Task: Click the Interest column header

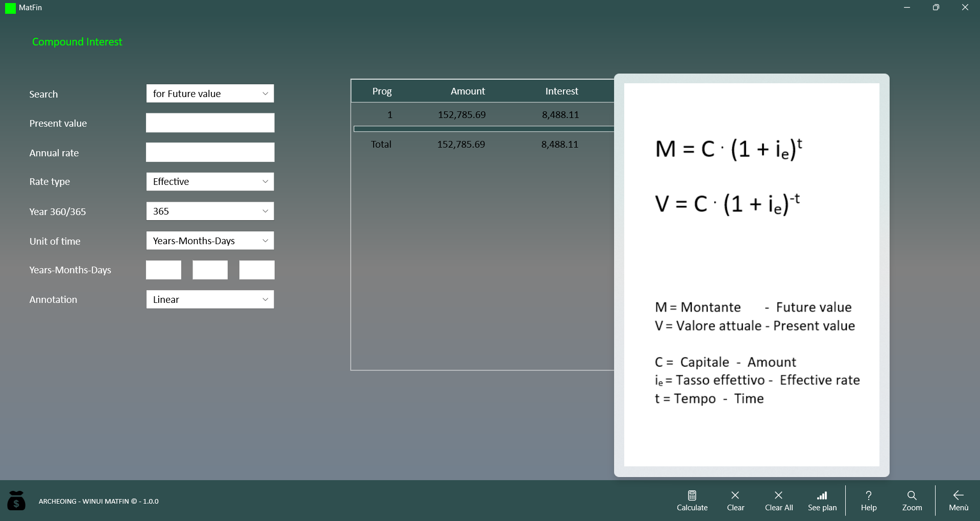Action: click(561, 91)
